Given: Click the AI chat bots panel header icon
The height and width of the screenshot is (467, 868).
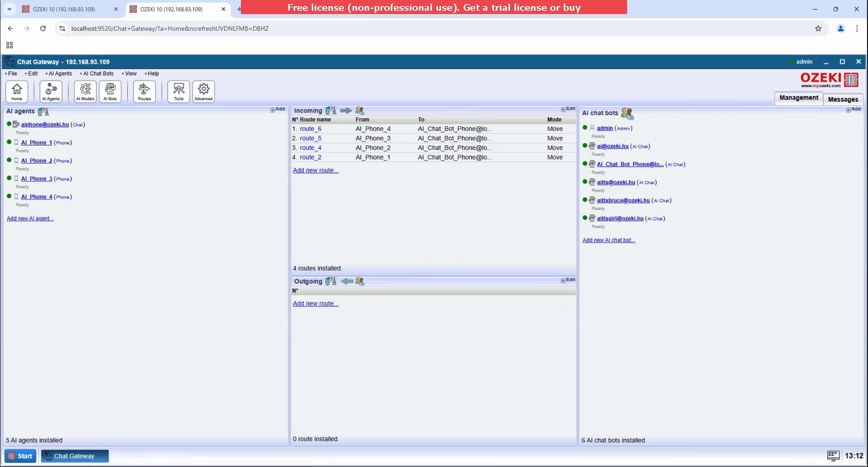Looking at the screenshot, I should click(627, 113).
